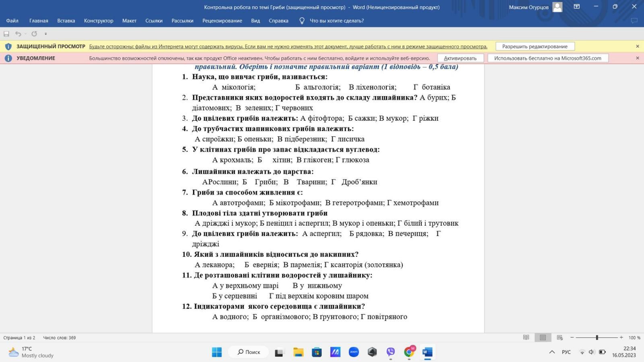Open the ribbon display options icon
This screenshot has width=644, height=362.
click(x=577, y=6)
